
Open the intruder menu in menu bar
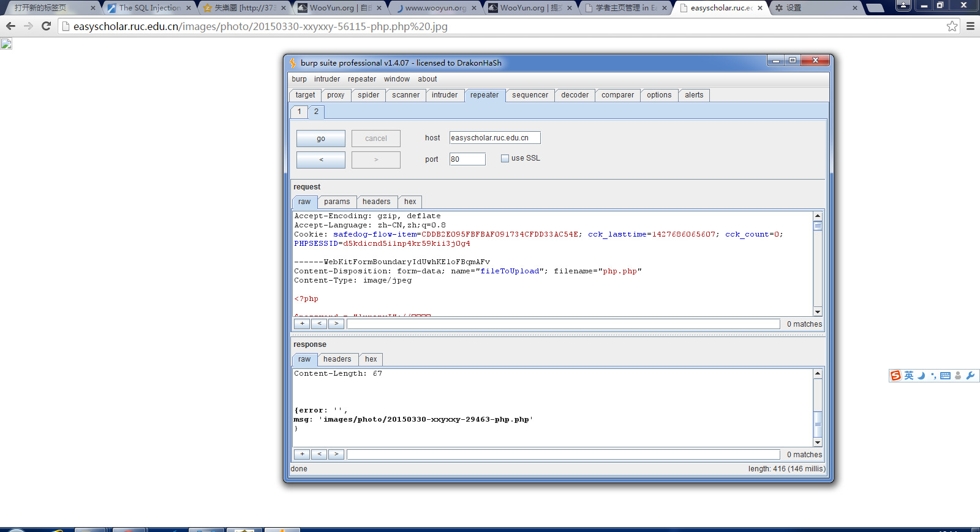(x=327, y=79)
